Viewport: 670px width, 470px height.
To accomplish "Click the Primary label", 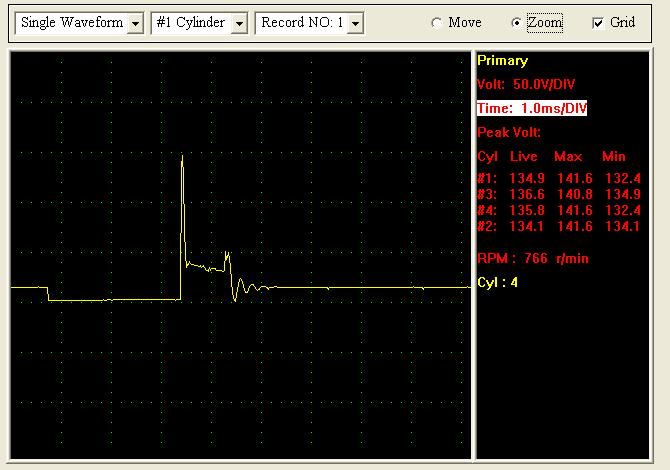I will [x=502, y=61].
